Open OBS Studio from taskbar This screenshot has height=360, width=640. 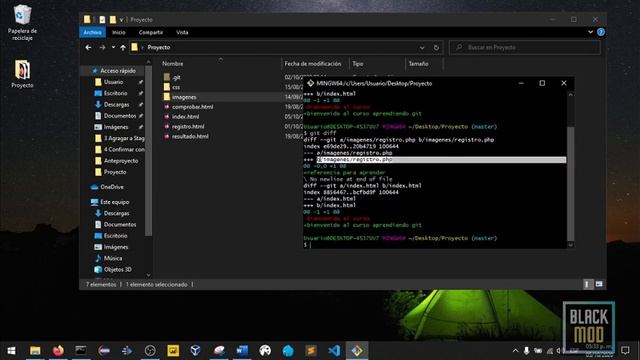150,351
